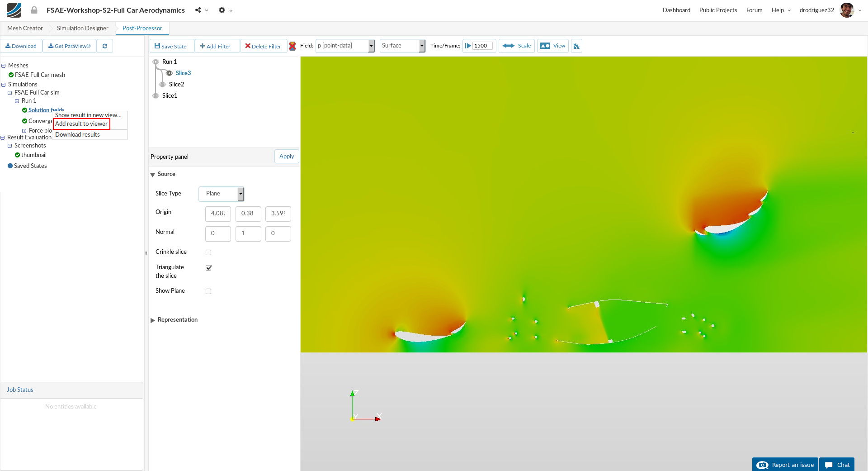Open the Slice Type dropdown
This screenshot has height=471, width=868.
click(x=221, y=194)
